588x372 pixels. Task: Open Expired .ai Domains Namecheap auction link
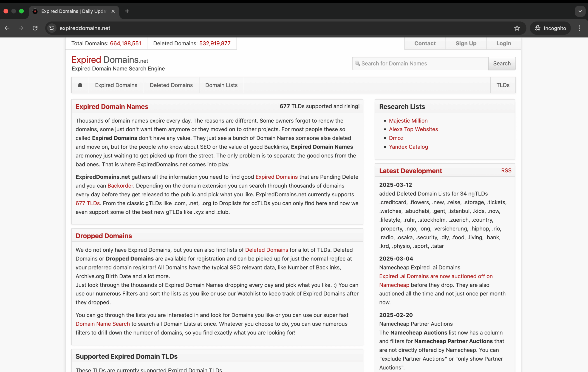pos(436,280)
